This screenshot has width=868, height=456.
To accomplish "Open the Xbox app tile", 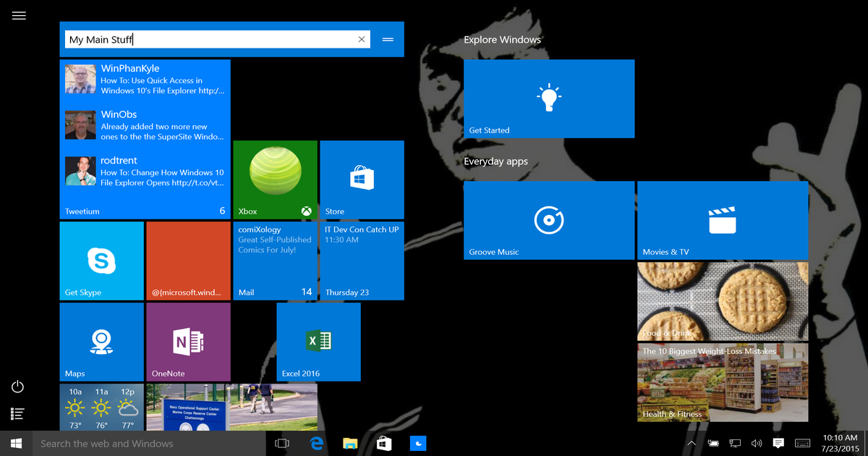I will [275, 179].
